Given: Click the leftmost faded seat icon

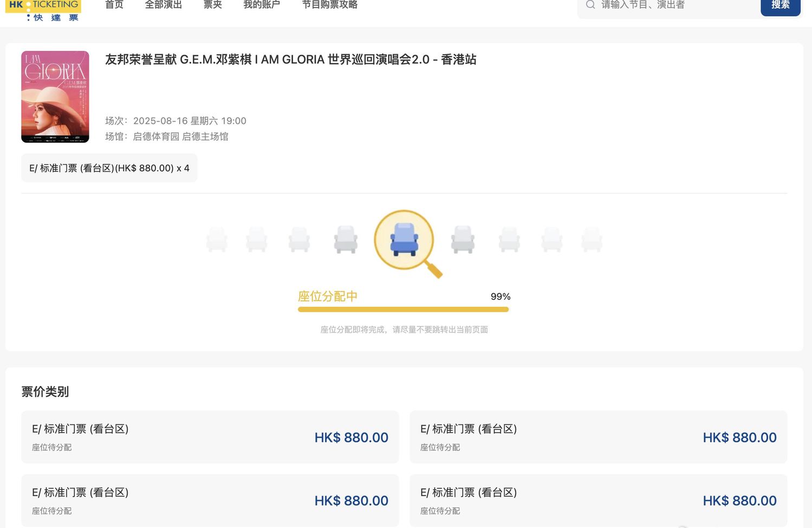Looking at the screenshot, I should 217,240.
